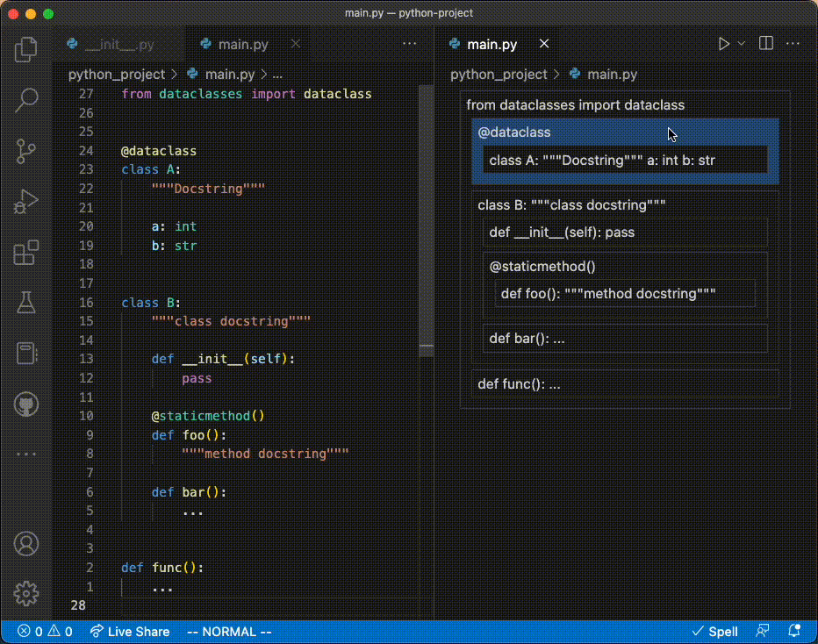Open the GitHub view in activity bar

[26, 404]
